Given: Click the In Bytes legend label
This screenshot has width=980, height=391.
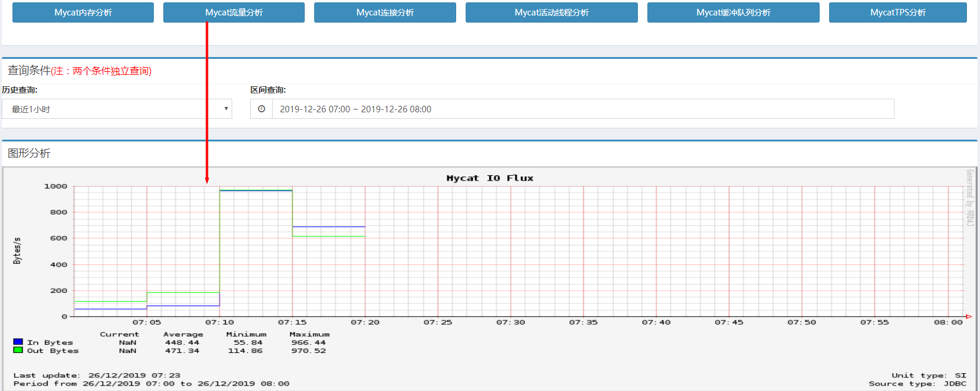Looking at the screenshot, I should click(x=50, y=342).
